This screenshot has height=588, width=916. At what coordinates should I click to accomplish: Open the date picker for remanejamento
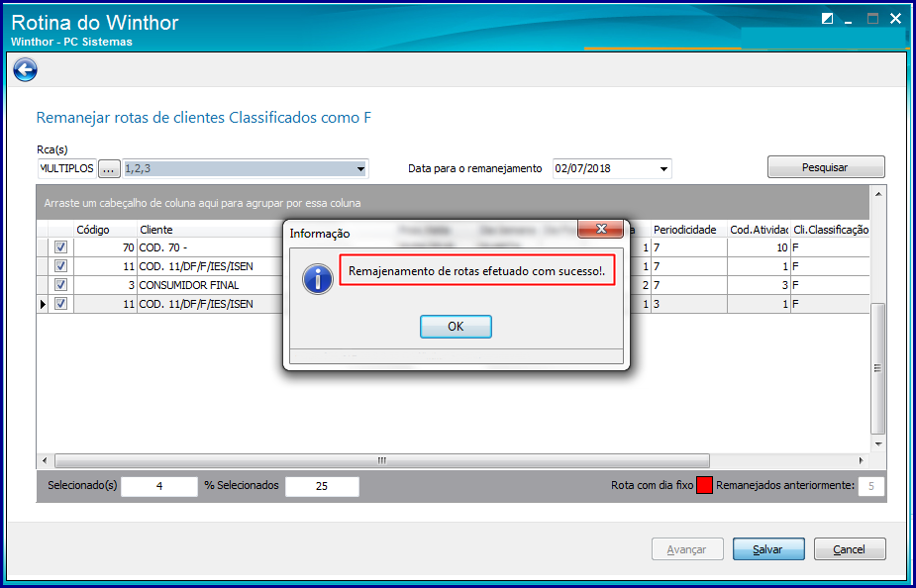click(663, 168)
